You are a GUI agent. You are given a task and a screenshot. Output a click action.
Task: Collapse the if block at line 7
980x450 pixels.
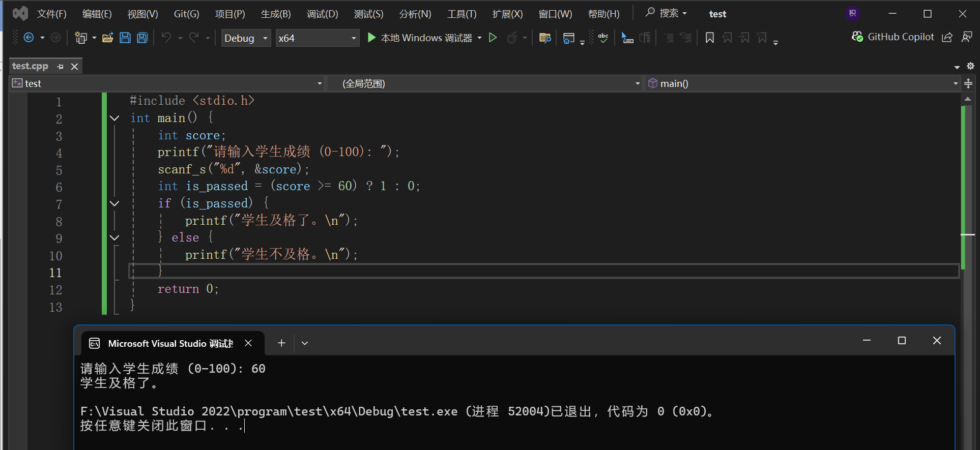click(114, 203)
